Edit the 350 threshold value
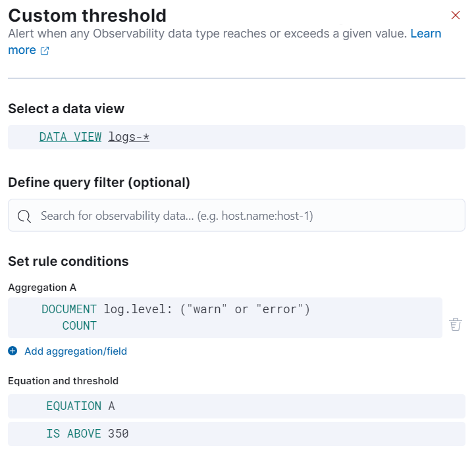 pos(119,434)
